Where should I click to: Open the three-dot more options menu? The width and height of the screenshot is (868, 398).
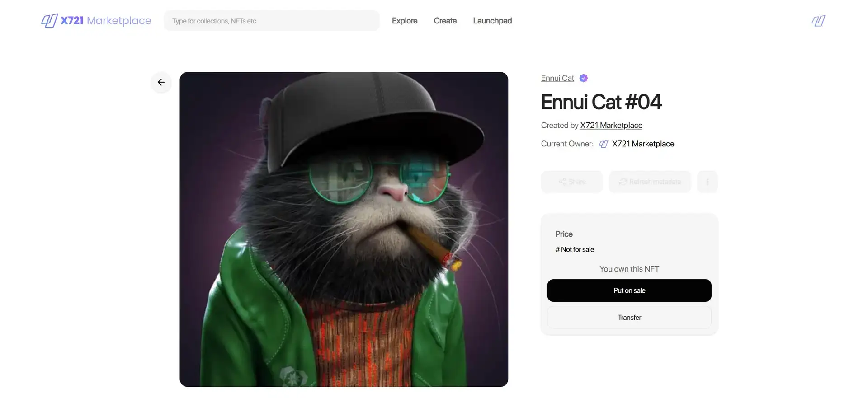coord(708,182)
